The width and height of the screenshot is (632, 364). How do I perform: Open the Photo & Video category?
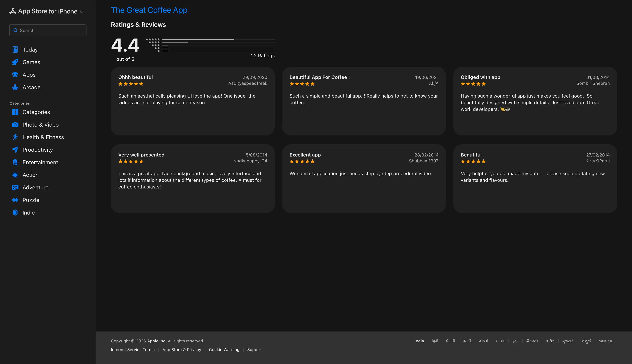tap(40, 125)
